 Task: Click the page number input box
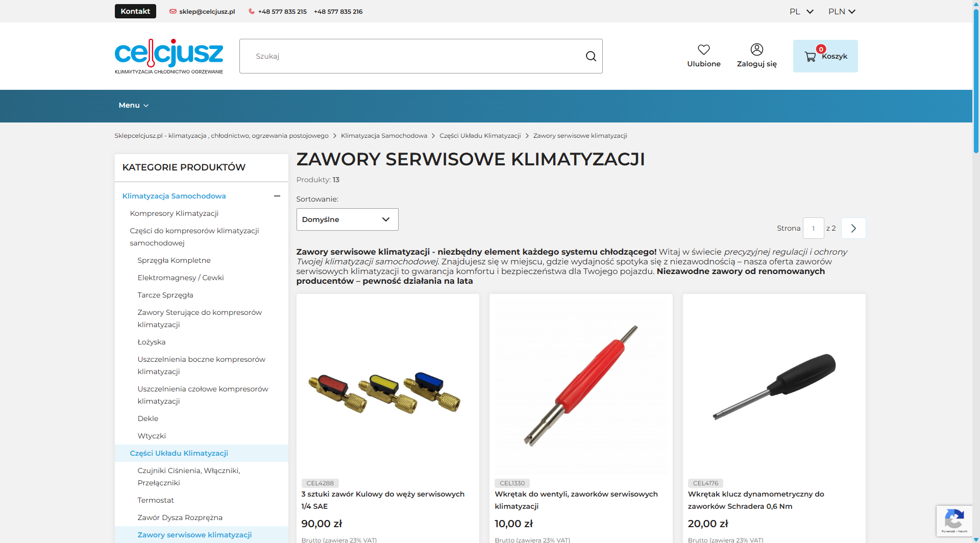tap(813, 228)
